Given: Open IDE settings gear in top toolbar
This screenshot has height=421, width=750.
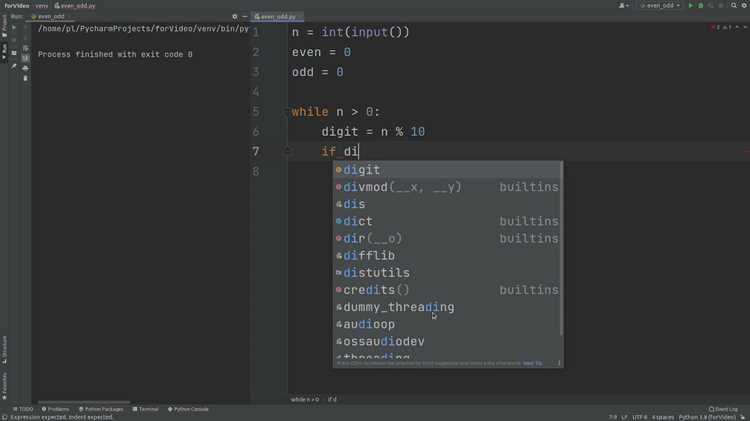Looking at the screenshot, I should click(744, 5).
